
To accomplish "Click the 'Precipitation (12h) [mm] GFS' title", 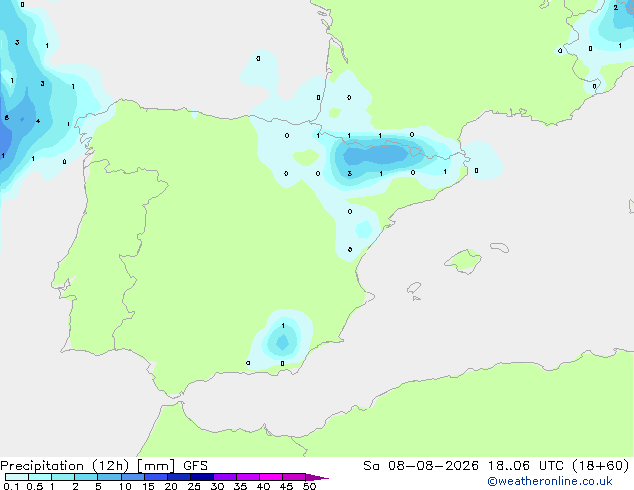I will click(x=104, y=466).
